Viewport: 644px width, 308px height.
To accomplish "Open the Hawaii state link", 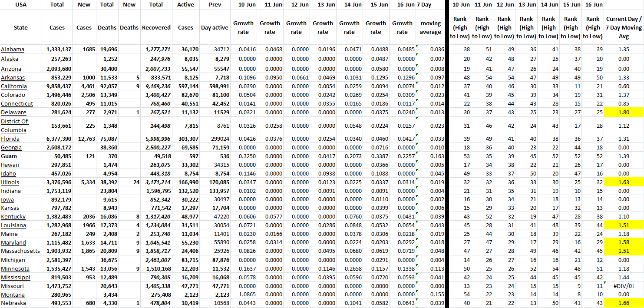I will click(x=10, y=165).
